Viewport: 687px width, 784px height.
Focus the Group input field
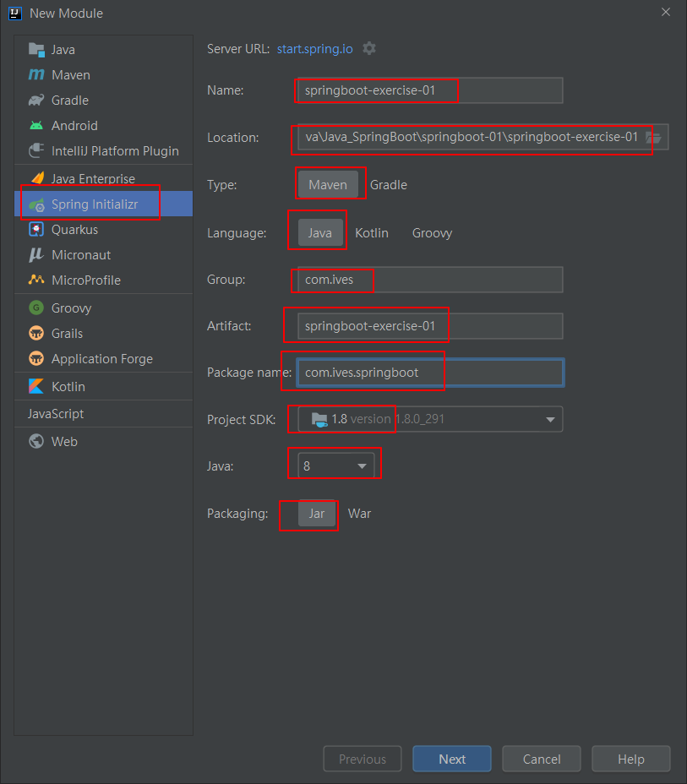click(430, 280)
